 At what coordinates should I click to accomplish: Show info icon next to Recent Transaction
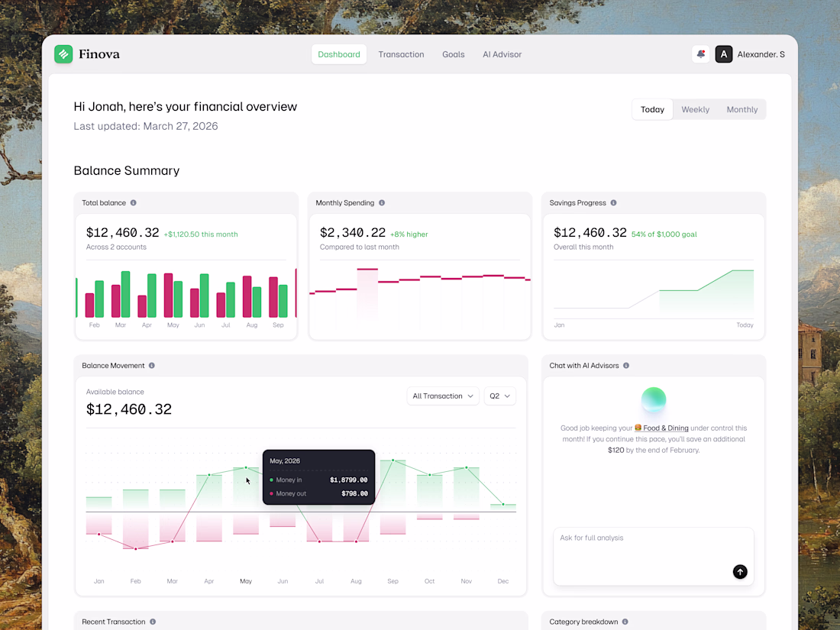click(x=153, y=622)
